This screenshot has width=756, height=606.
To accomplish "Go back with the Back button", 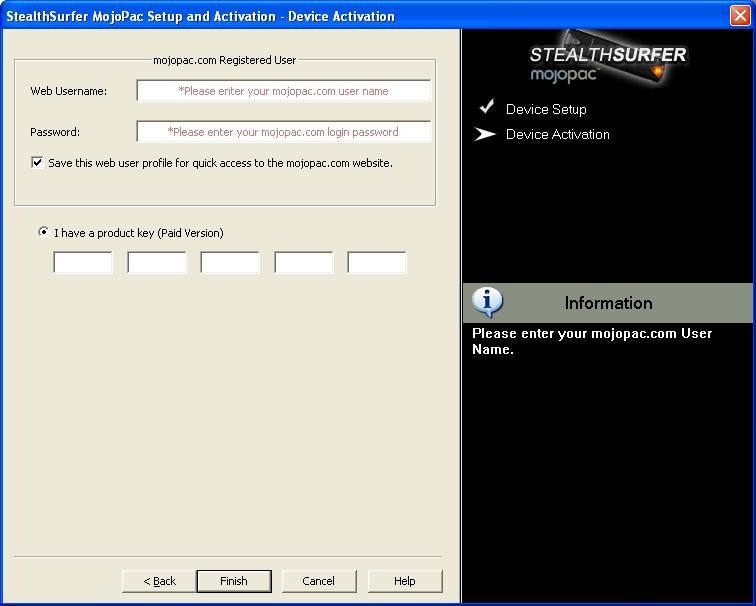I will click(x=160, y=581).
